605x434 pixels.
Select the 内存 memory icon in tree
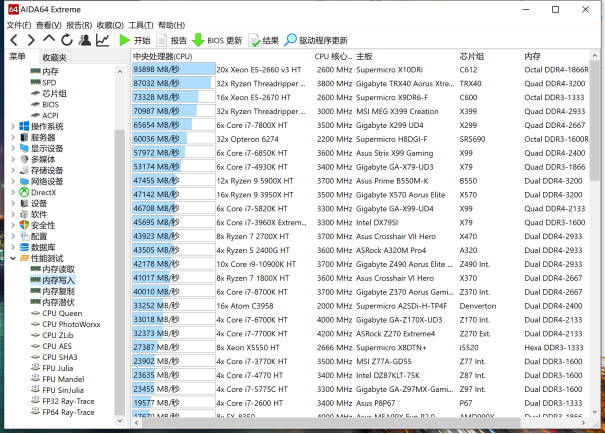coord(35,71)
